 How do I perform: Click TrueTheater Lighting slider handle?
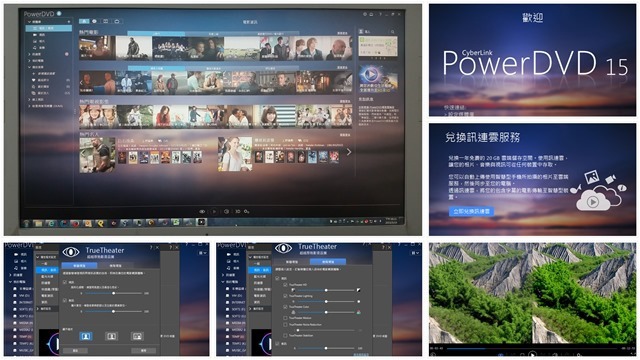[326, 301]
